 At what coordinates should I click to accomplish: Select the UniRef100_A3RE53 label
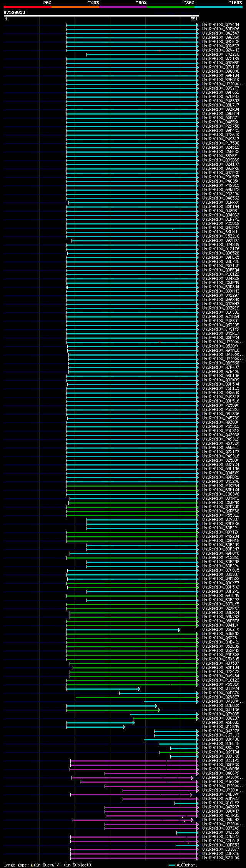pos(221,845)
